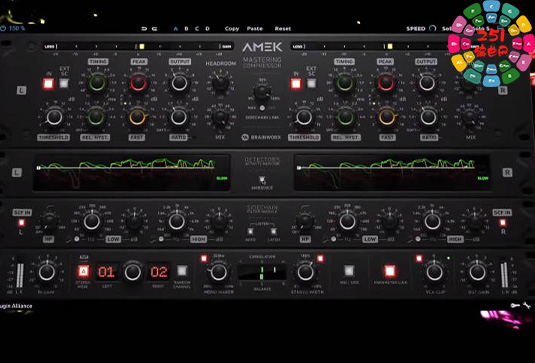This screenshot has width=535, height=363.
Task: Click the undo arrow icon in top toolbar
Action: (144, 29)
